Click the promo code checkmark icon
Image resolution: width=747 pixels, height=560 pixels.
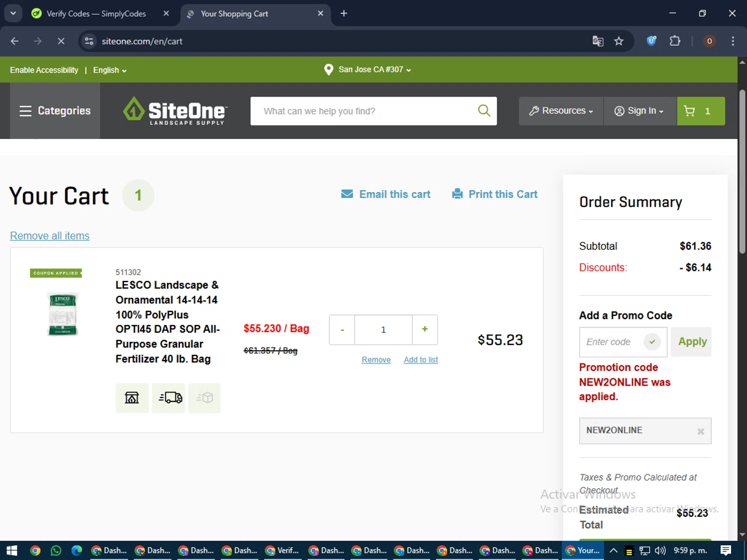(652, 341)
